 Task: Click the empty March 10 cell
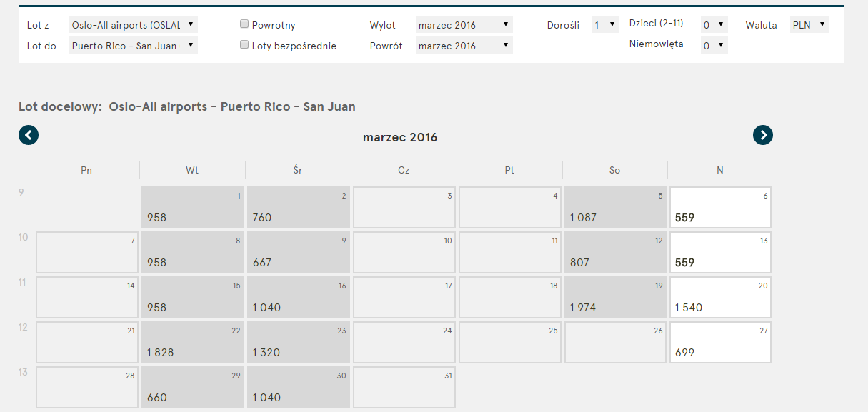pyautogui.click(x=404, y=253)
